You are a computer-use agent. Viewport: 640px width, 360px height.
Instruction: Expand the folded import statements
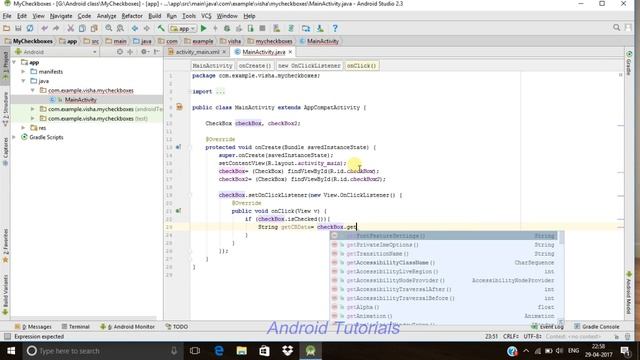click(220, 91)
